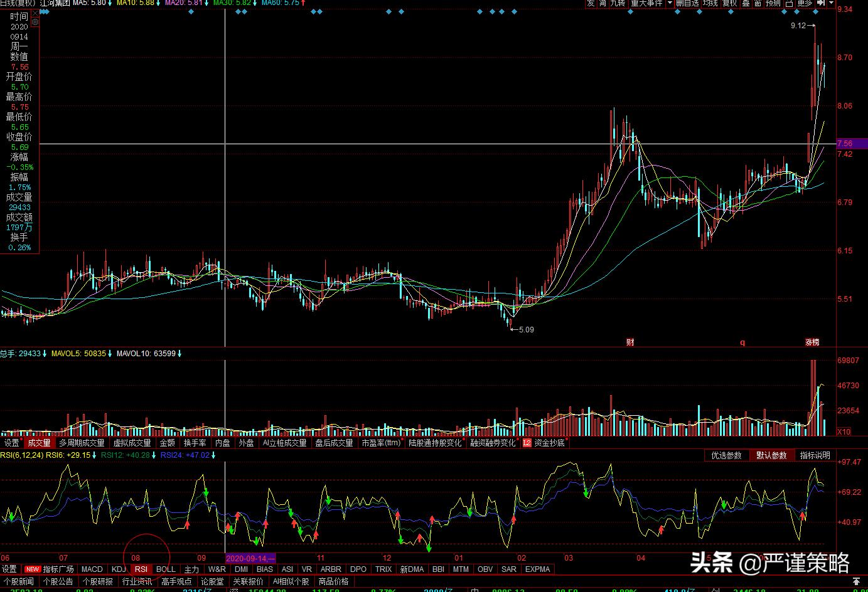The width and height of the screenshot is (868, 592).
Task: Open the 重大事件 dropdown arrow
Action: [670, 4]
